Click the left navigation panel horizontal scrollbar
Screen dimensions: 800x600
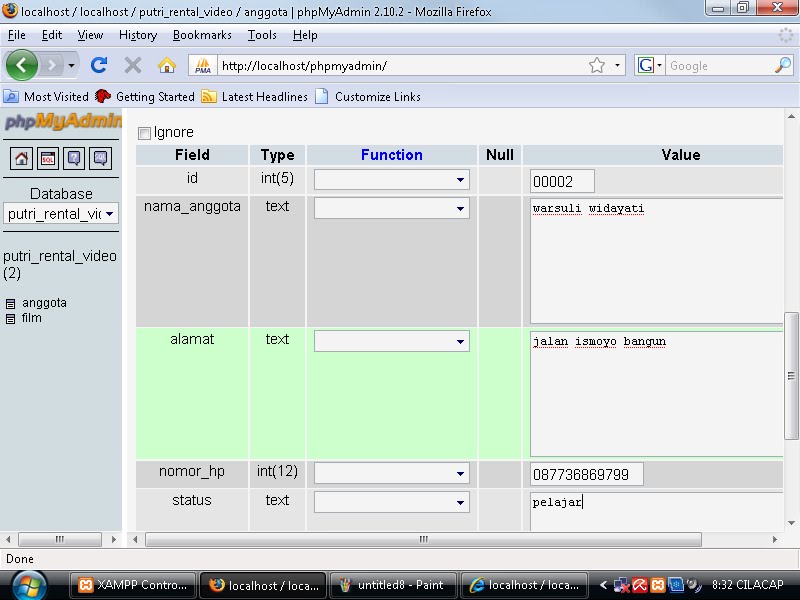60,539
